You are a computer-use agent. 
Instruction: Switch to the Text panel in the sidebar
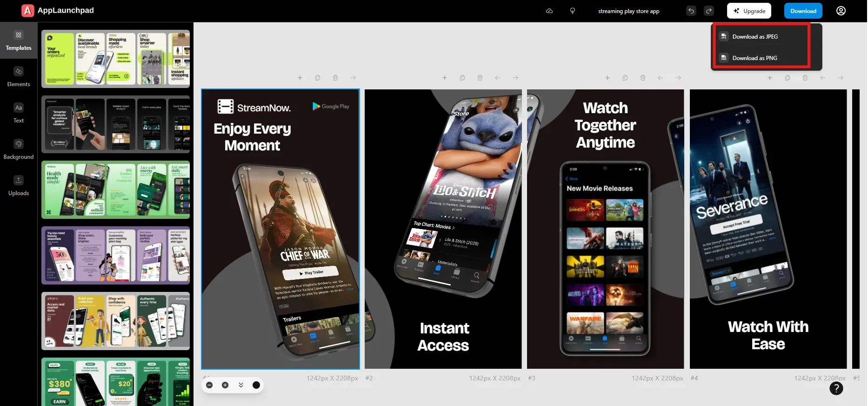point(19,113)
